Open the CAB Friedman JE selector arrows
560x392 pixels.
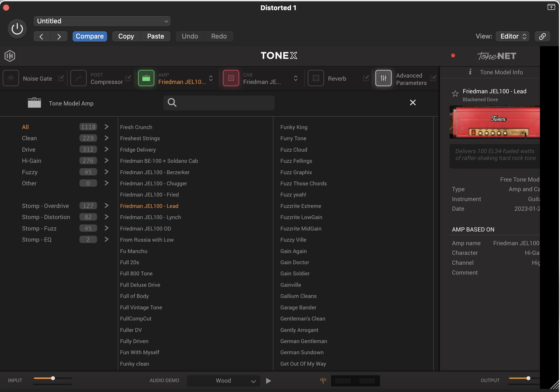[x=295, y=78]
